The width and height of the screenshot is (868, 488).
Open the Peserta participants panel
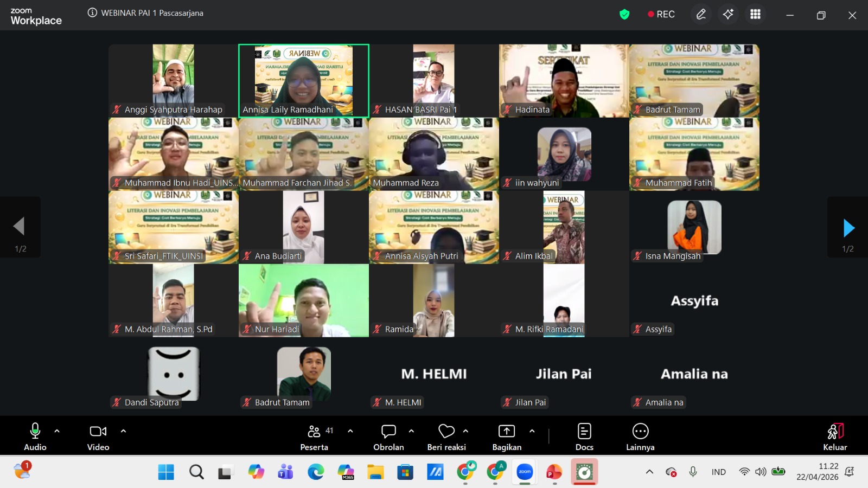click(x=314, y=437)
